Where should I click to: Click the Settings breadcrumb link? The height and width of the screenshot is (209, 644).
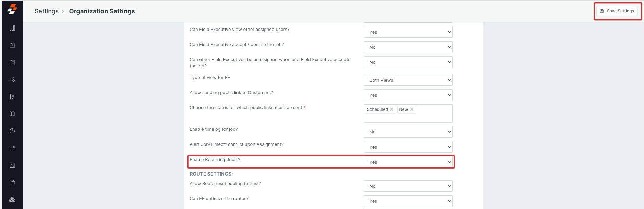(47, 11)
